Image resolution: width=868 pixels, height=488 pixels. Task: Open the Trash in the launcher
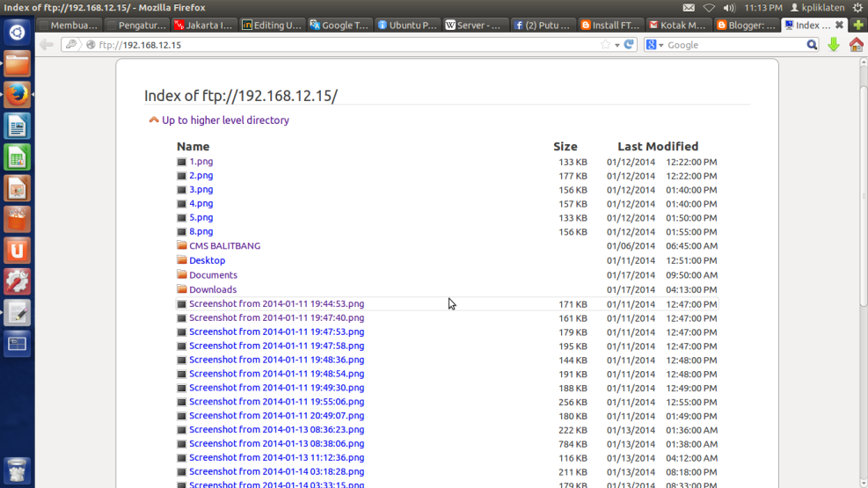pyautogui.click(x=18, y=470)
